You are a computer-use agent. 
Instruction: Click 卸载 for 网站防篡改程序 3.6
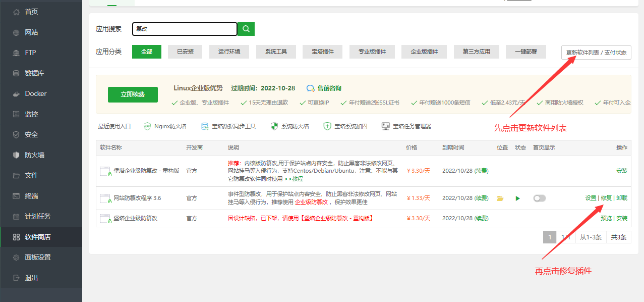(x=622, y=198)
